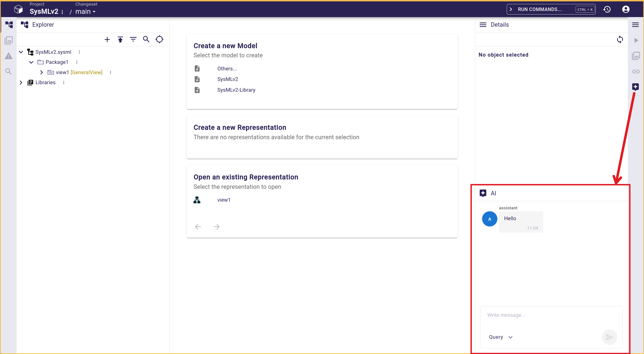Viewport: 644px width, 354px height.
Task: Open the Validation warning view in left sidebar
Action: (x=9, y=56)
